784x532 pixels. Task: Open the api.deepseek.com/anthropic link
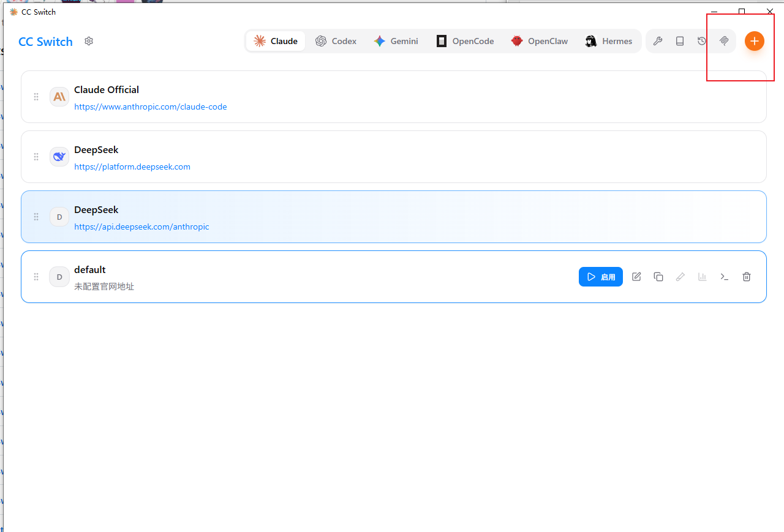(x=141, y=227)
